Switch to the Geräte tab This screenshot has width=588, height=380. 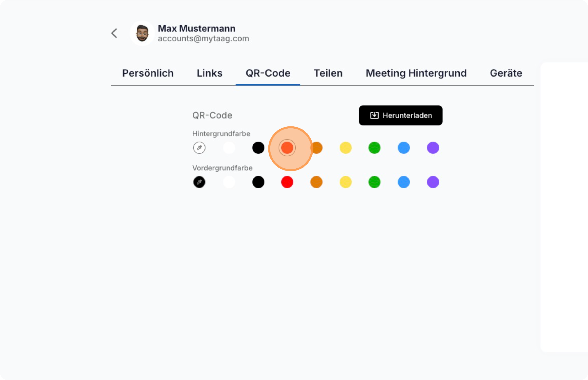tap(506, 73)
